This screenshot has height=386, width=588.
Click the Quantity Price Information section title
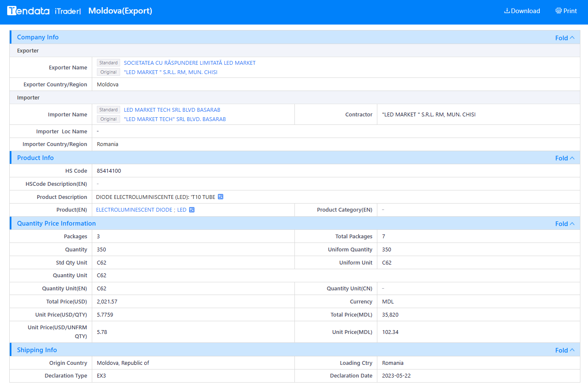(56, 223)
